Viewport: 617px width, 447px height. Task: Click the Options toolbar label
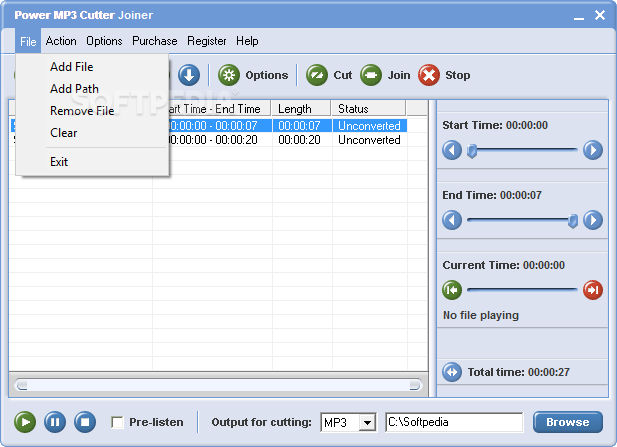point(267,75)
